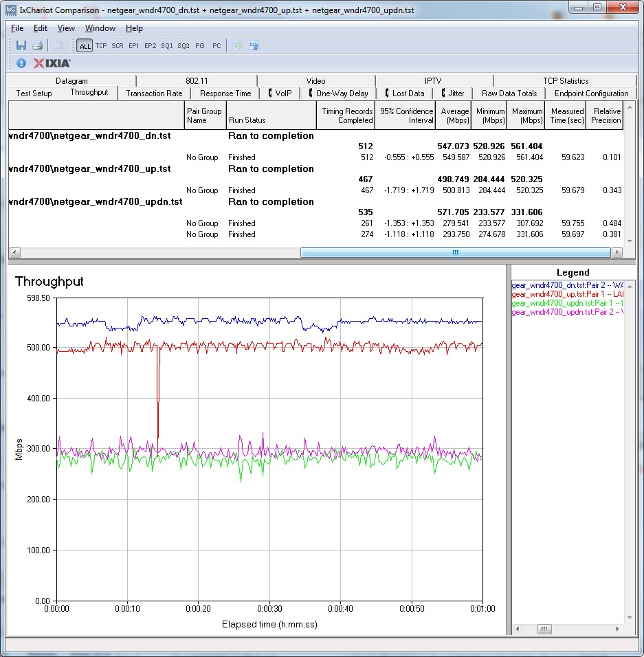Click the Save toolbar icon
644x657 pixels.
click(21, 45)
